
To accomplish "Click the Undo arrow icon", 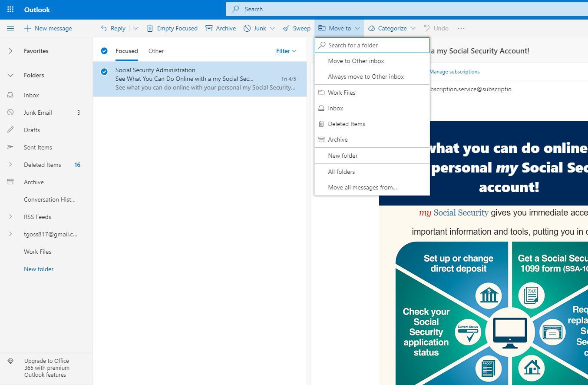I will [x=427, y=28].
